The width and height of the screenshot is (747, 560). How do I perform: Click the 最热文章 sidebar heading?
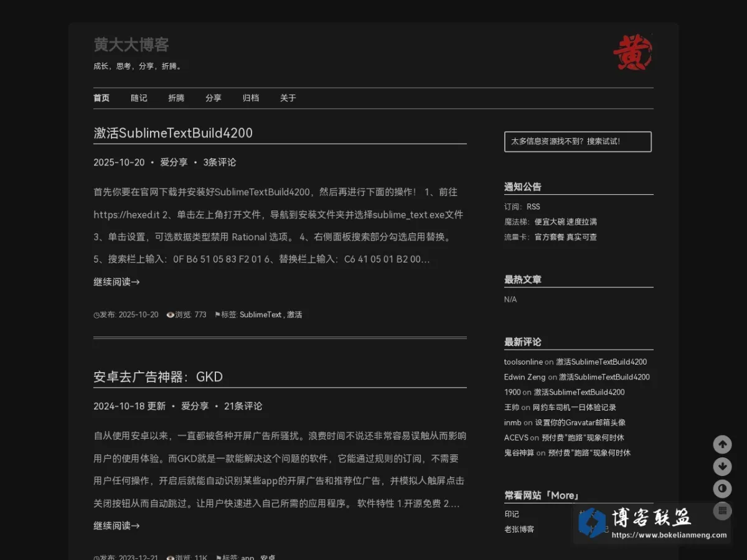523,279
